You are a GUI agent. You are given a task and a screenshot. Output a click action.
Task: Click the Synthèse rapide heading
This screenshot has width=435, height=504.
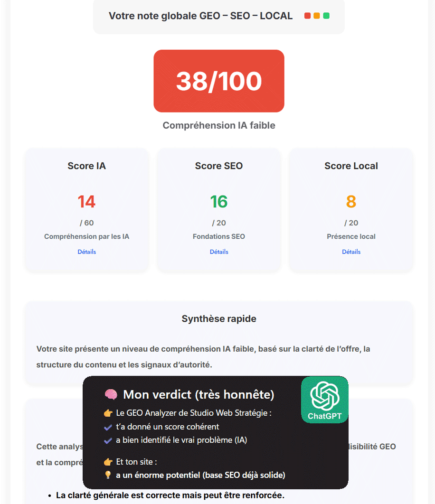click(x=219, y=319)
